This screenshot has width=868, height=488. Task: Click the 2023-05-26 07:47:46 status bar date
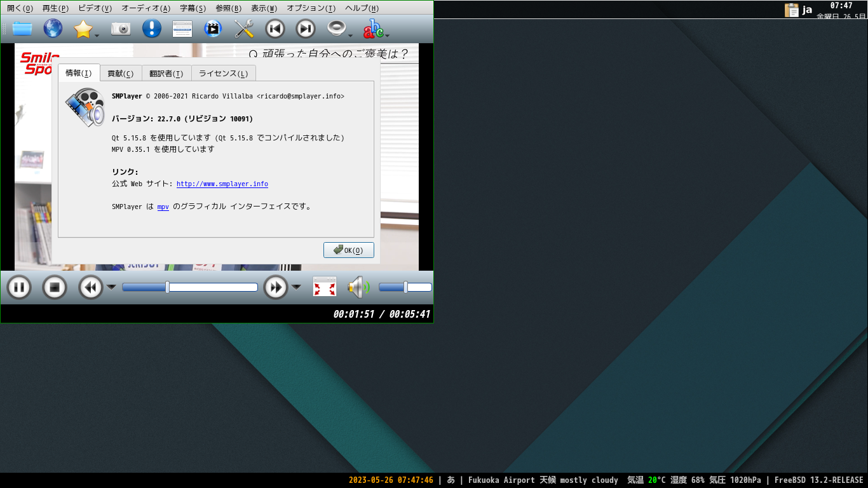[x=391, y=480]
